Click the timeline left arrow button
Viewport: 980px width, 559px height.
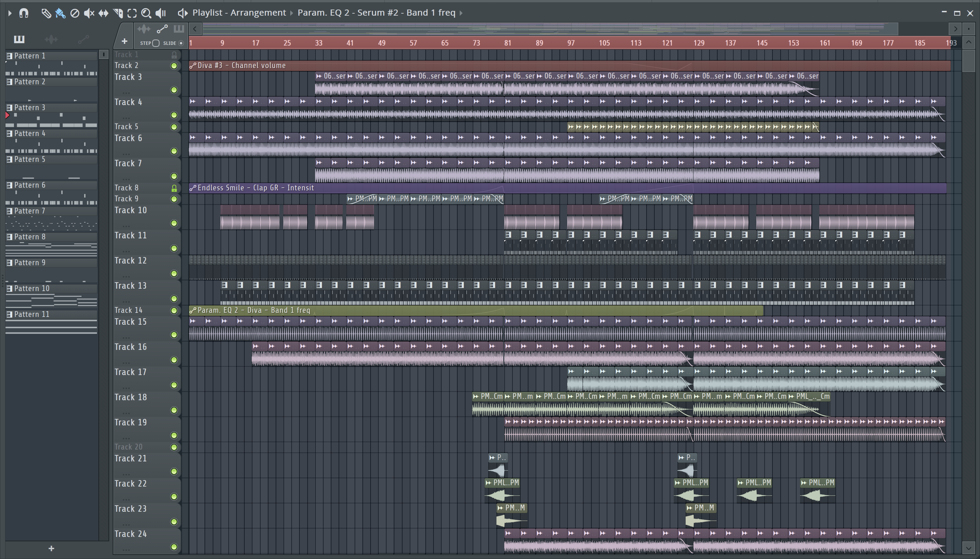(195, 29)
